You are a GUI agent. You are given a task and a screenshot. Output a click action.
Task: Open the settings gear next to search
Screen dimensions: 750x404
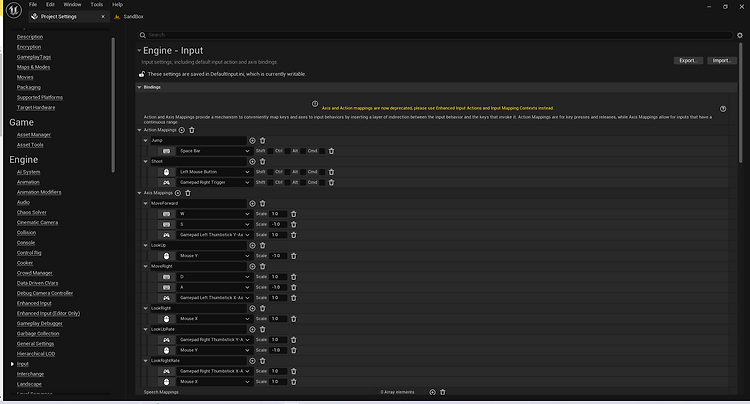tap(739, 35)
